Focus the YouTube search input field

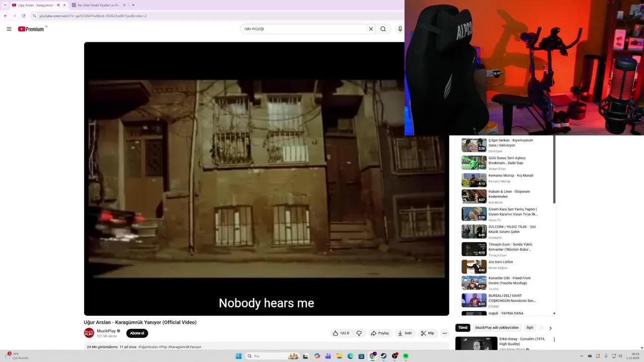(304, 29)
